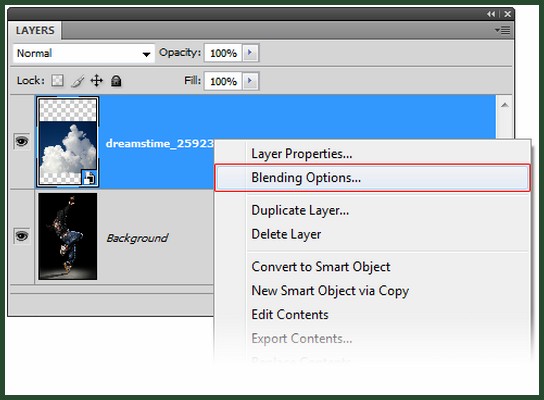Select the Background layer thumbnail
Screen dimensions: 544x400
[x=68, y=236]
